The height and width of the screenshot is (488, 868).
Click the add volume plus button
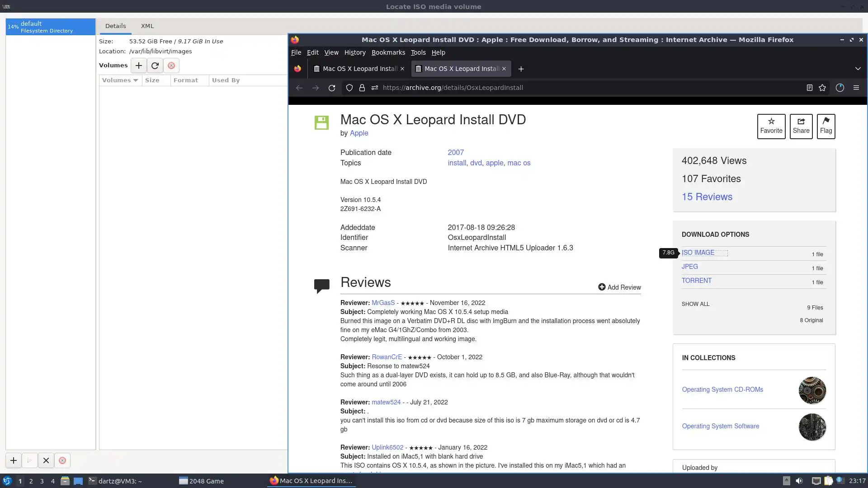click(139, 66)
